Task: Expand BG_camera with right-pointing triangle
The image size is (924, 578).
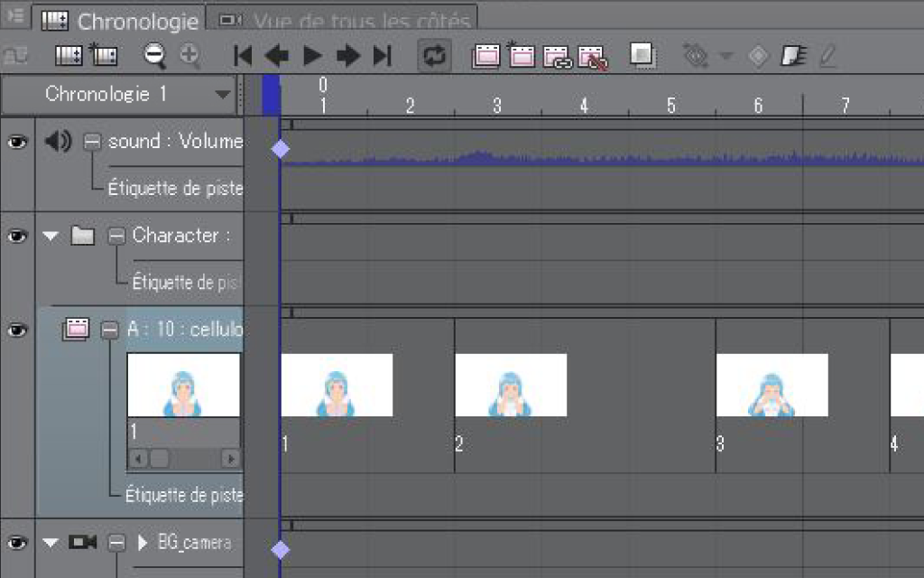Action: tap(142, 542)
